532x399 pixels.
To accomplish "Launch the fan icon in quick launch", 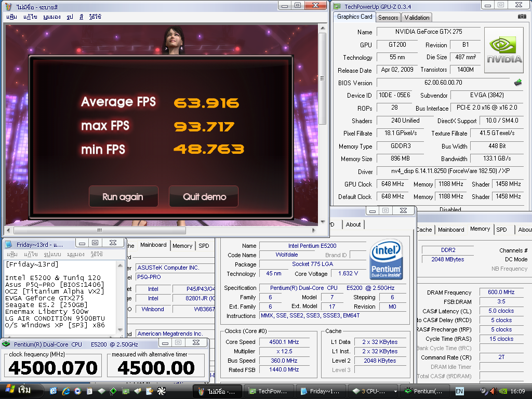I will pyautogui.click(x=161, y=391).
